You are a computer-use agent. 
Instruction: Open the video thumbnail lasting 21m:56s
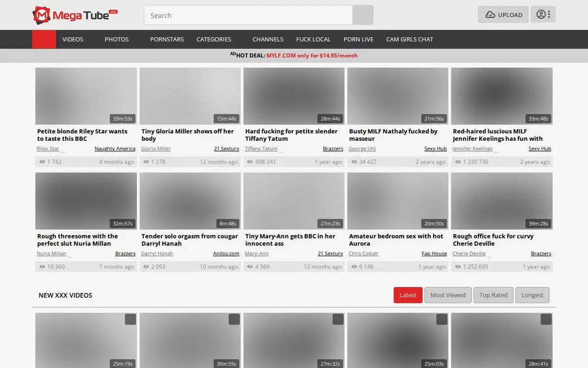[398, 96]
